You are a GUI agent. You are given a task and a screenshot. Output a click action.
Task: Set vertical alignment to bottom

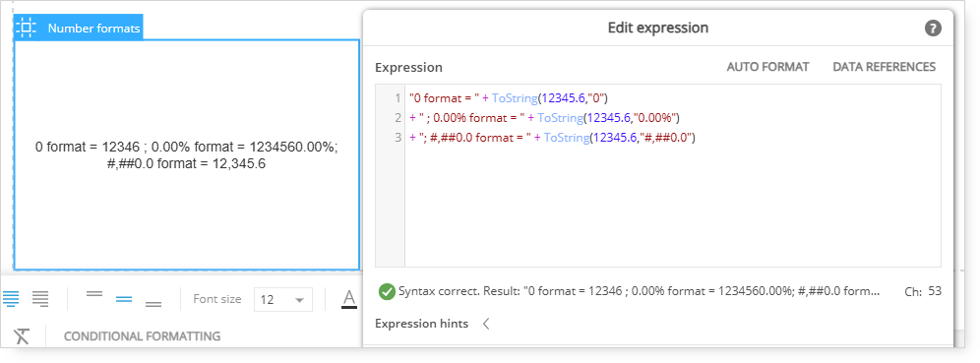153,304
